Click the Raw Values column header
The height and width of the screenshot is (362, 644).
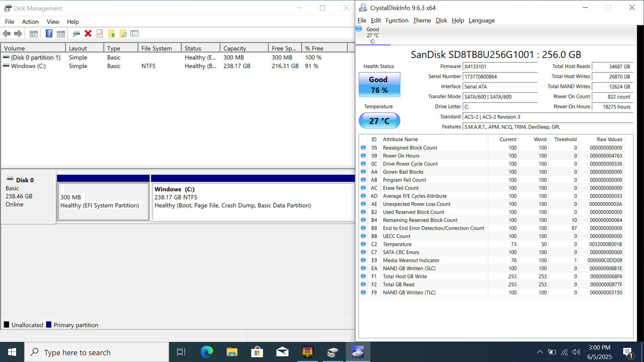601,140
